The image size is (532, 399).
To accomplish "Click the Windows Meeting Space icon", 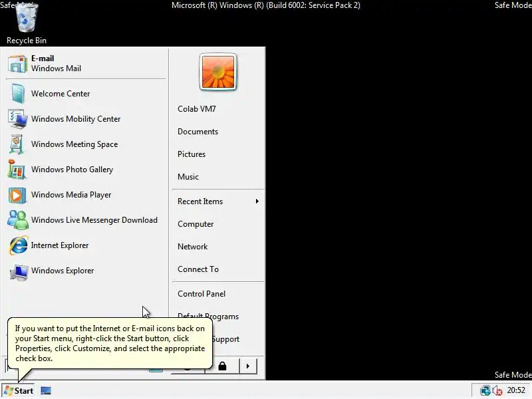I will pyautogui.click(x=17, y=144).
